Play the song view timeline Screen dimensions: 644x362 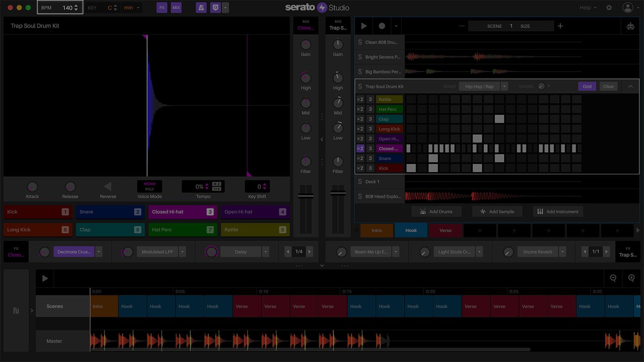pos(45,278)
